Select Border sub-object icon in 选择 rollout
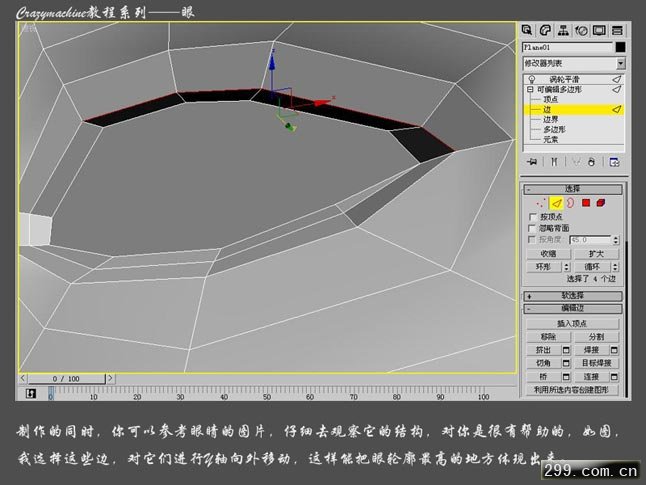Viewport: 646px width, 485px height. click(570, 203)
